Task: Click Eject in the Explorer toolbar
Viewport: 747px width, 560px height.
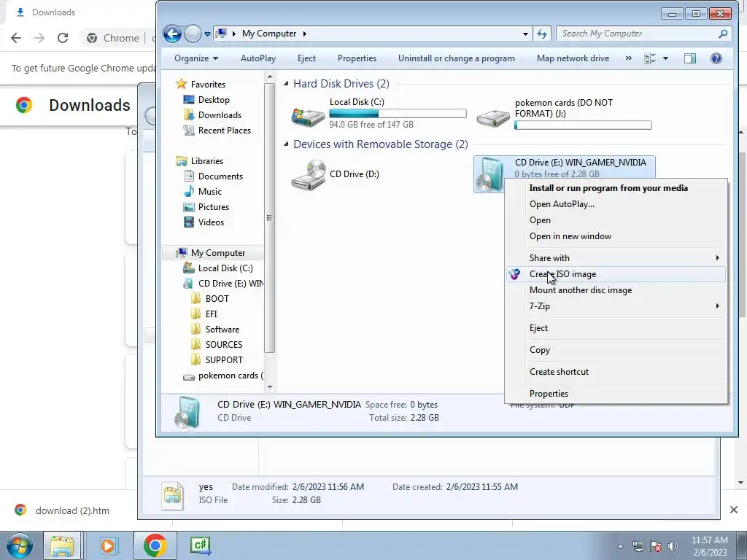Action: point(306,58)
